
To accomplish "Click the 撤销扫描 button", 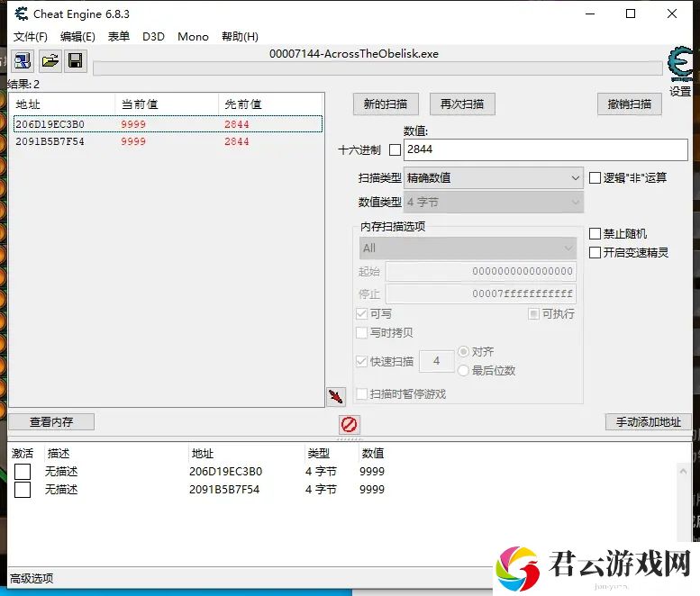I will click(630, 104).
